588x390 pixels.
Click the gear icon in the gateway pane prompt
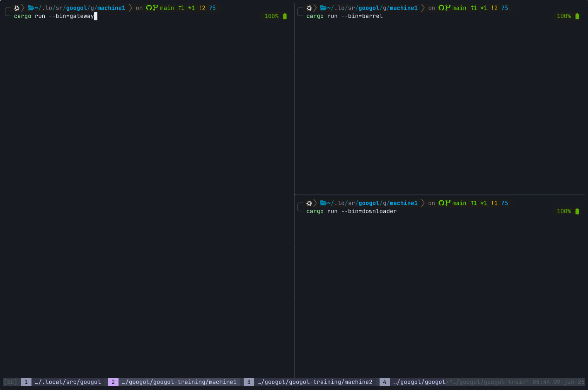[x=17, y=8]
